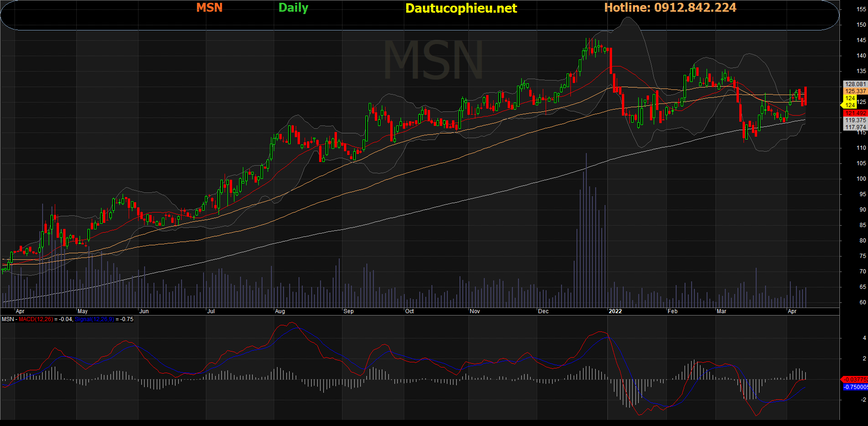Select the 128.081 price tag

[855, 84]
